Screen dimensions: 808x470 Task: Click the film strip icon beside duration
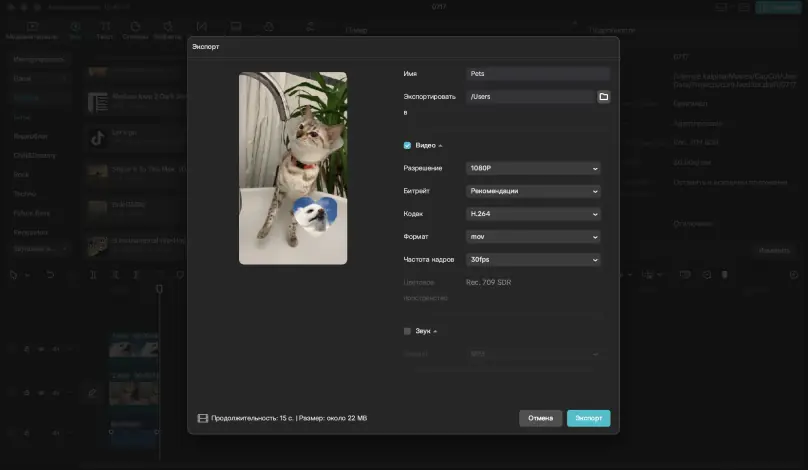203,418
